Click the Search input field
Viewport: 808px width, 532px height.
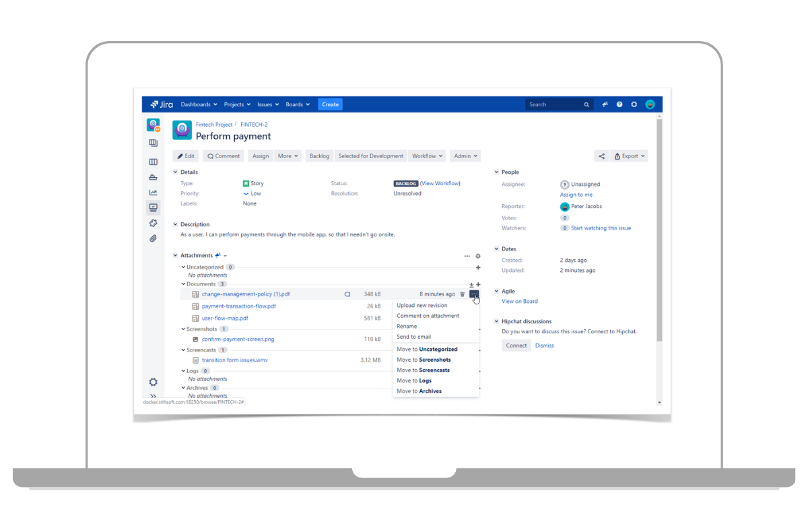[x=553, y=104]
